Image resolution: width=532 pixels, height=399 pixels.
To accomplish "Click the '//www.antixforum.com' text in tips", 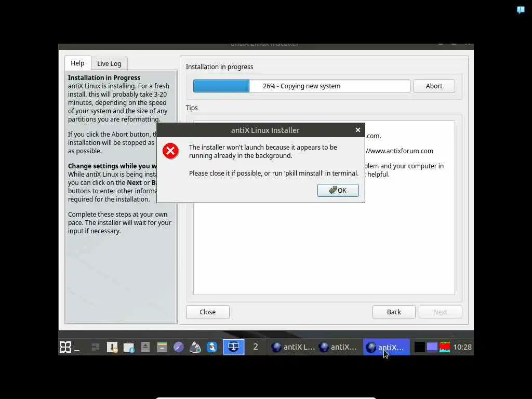I will click(400, 151).
